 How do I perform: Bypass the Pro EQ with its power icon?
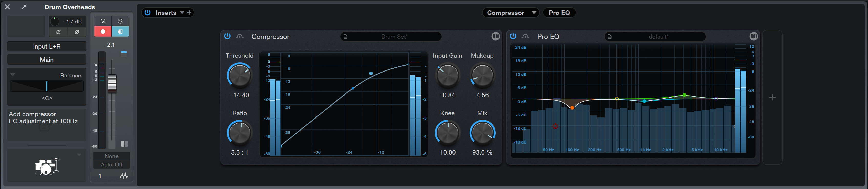coord(513,36)
